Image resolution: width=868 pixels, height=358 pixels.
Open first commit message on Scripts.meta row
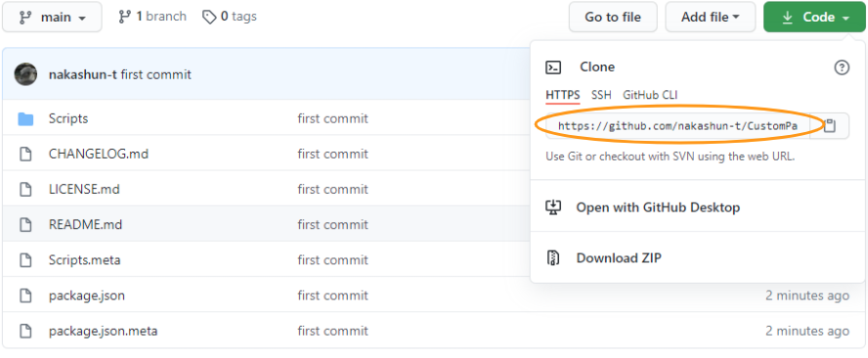332,260
